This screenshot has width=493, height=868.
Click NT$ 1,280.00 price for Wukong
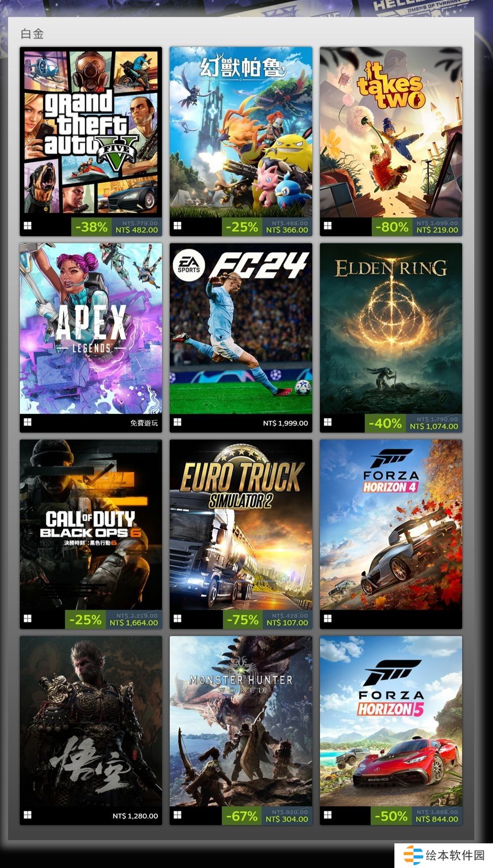point(135,816)
